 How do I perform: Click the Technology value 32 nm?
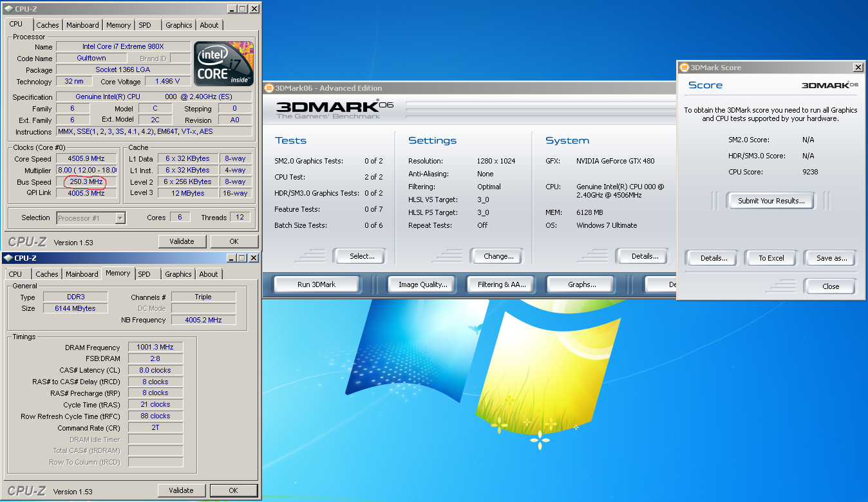(x=74, y=82)
